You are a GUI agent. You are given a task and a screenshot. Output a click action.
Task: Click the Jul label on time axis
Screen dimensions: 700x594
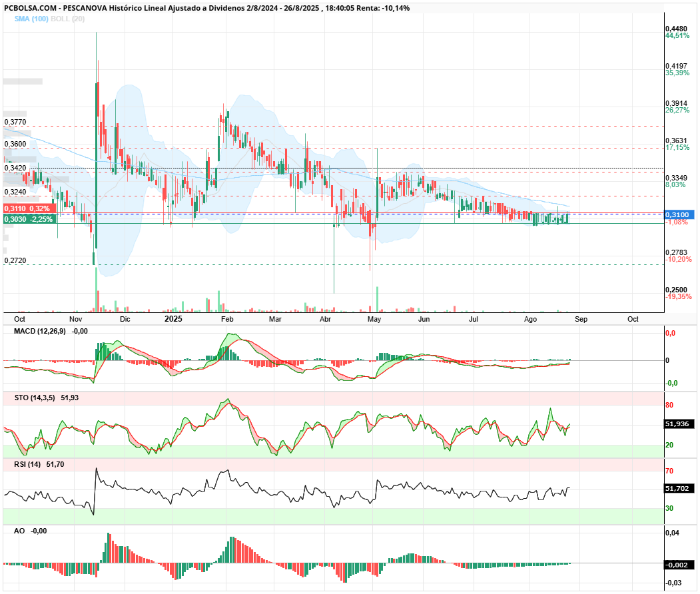tap(473, 319)
